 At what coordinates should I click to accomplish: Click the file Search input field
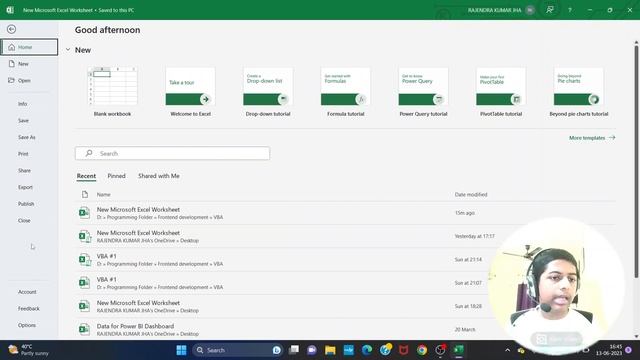coord(172,153)
